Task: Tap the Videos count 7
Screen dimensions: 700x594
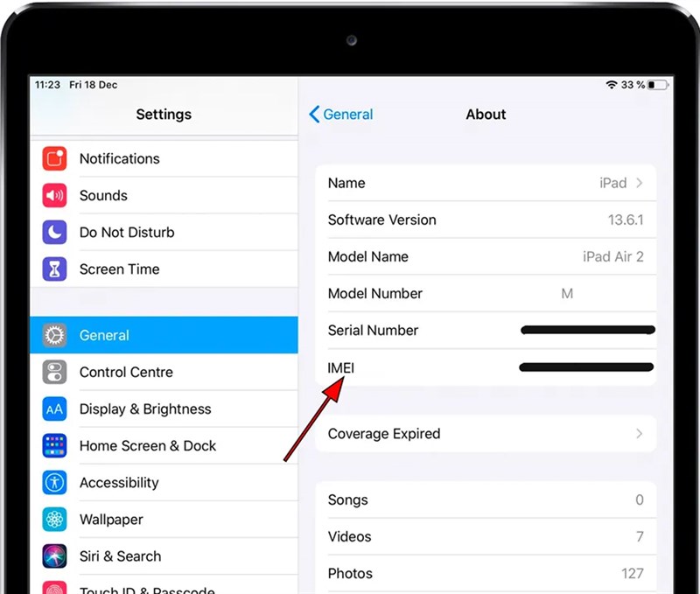Action: (x=640, y=536)
